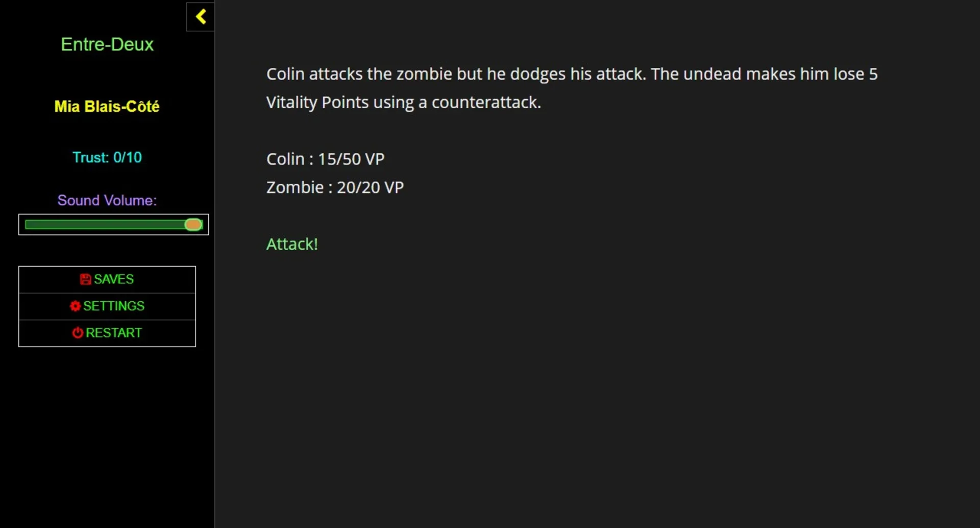
Task: Click the Mia Blais-Côté character name
Action: 107,106
